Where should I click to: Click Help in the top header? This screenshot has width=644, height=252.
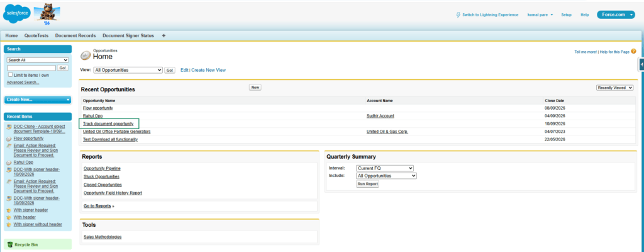[585, 15]
